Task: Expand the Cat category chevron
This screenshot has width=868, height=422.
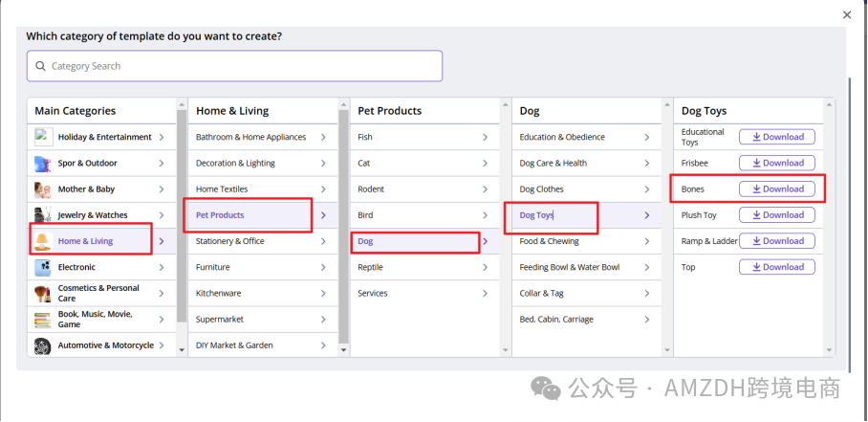Action: (485, 164)
